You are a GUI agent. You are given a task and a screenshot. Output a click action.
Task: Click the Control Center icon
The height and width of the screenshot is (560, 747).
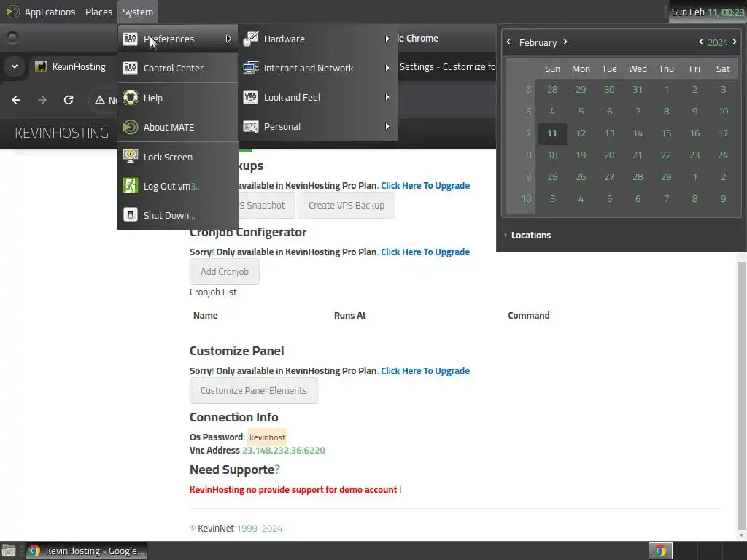pyautogui.click(x=130, y=68)
